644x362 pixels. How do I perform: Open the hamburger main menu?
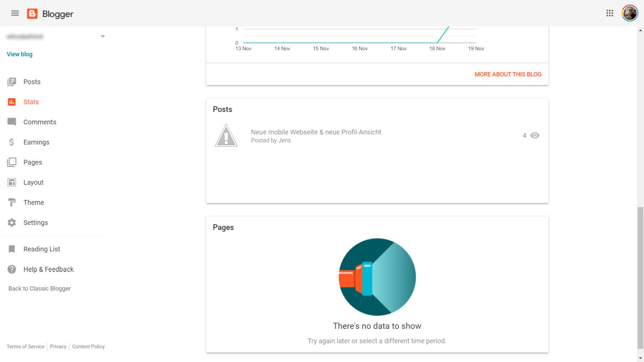point(15,13)
